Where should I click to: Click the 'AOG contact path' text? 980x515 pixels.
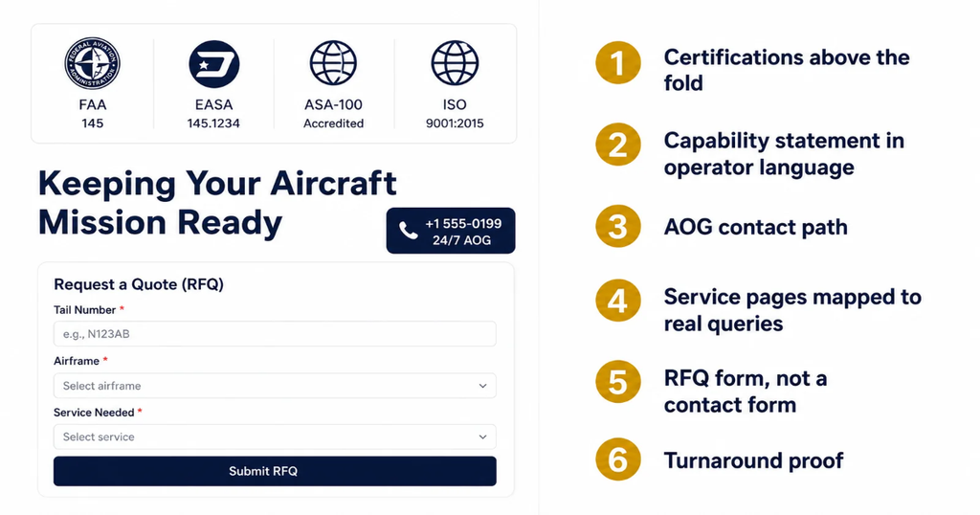[756, 227]
